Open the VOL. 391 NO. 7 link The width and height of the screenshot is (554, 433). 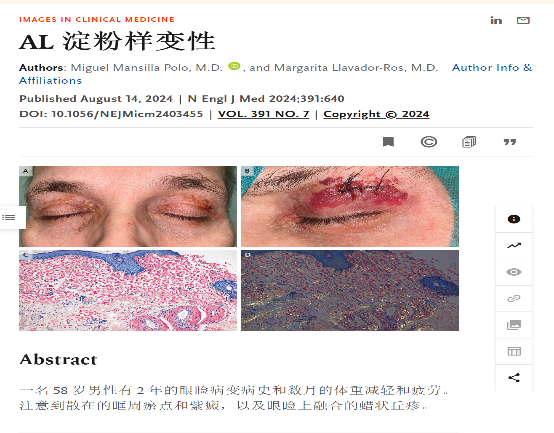[x=264, y=114]
